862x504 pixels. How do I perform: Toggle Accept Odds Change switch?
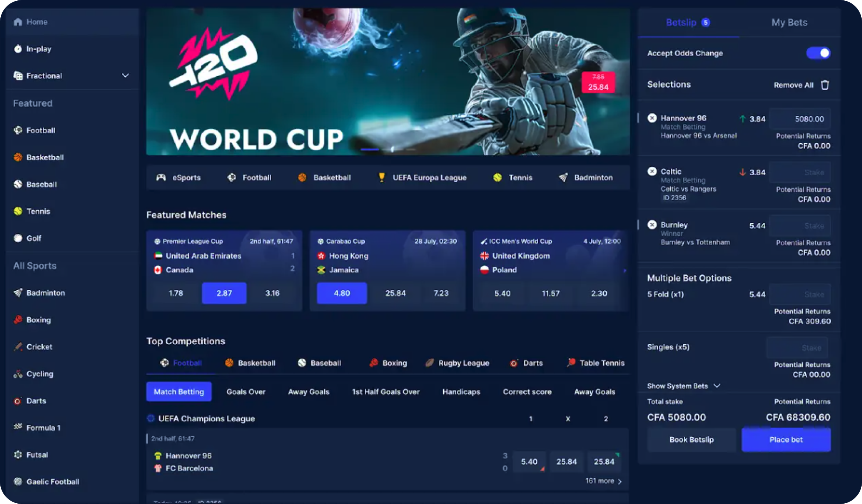[818, 53]
